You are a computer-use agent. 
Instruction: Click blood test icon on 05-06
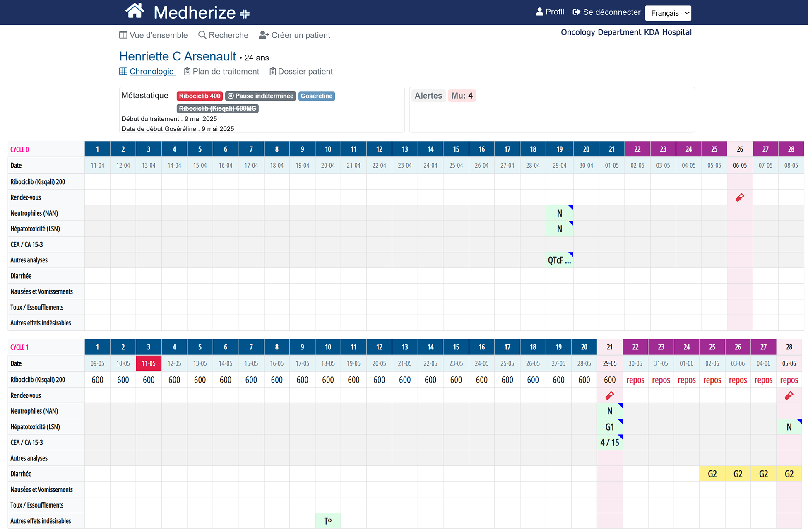pos(789,395)
